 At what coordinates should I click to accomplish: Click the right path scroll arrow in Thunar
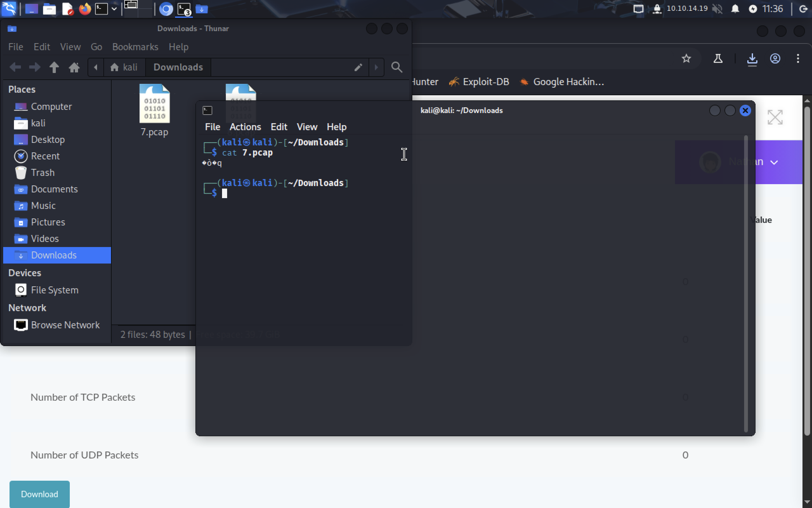(x=376, y=67)
